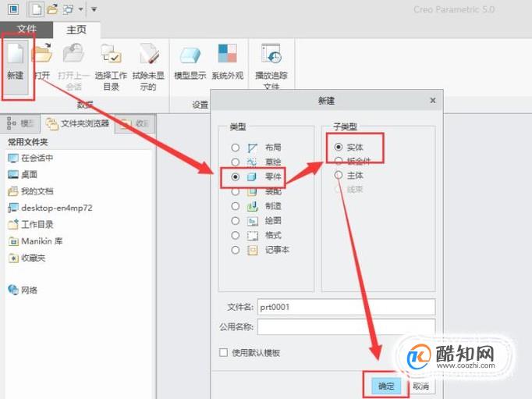Switch to the favorites tab in navigator
532x399 pixels.
click(x=135, y=123)
